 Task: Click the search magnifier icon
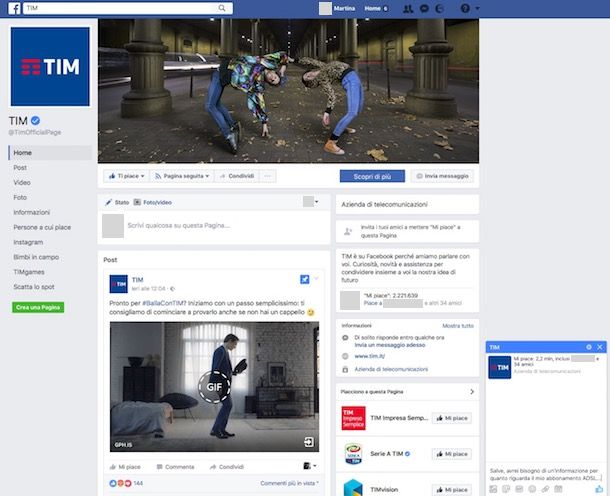[222, 8]
